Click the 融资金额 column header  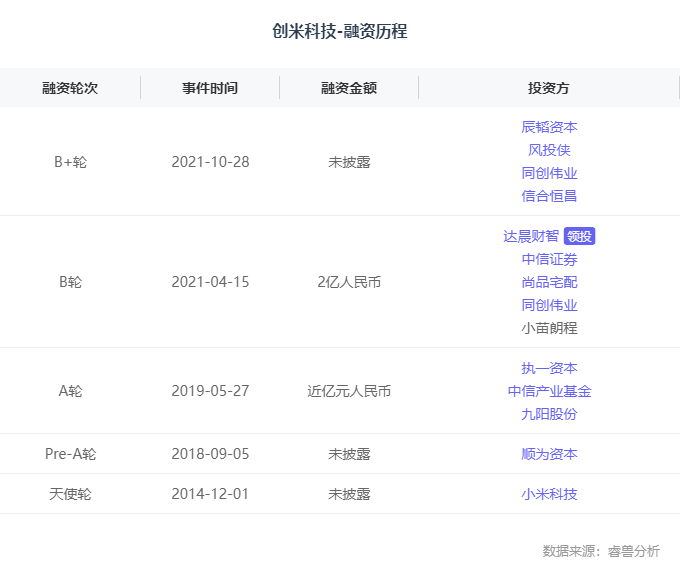point(349,88)
